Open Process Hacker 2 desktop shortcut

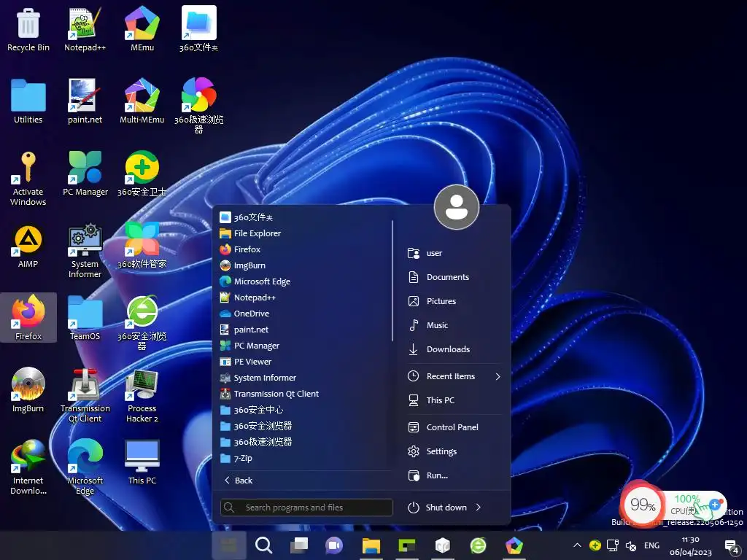click(x=142, y=395)
